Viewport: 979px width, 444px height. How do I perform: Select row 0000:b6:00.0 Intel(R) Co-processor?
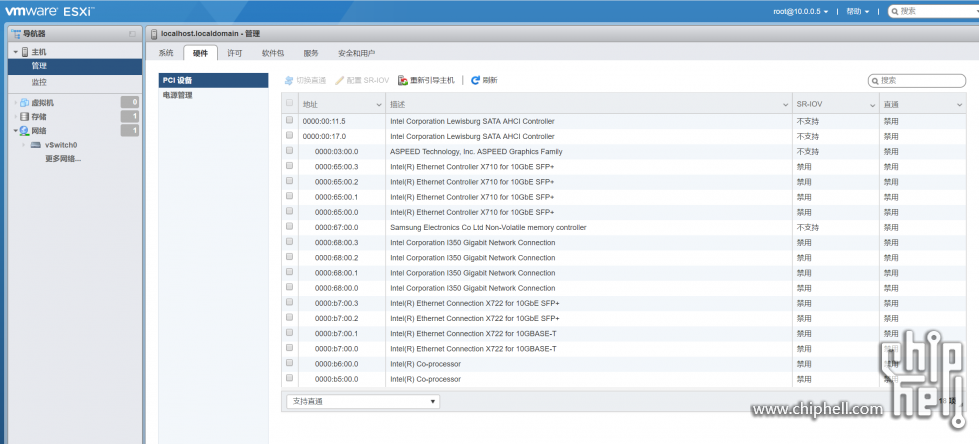623,364
